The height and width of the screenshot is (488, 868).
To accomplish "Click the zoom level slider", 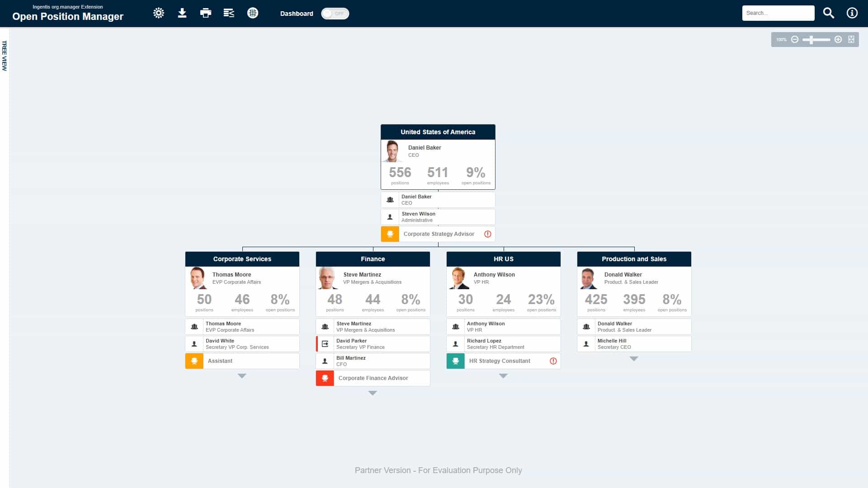I will click(816, 40).
